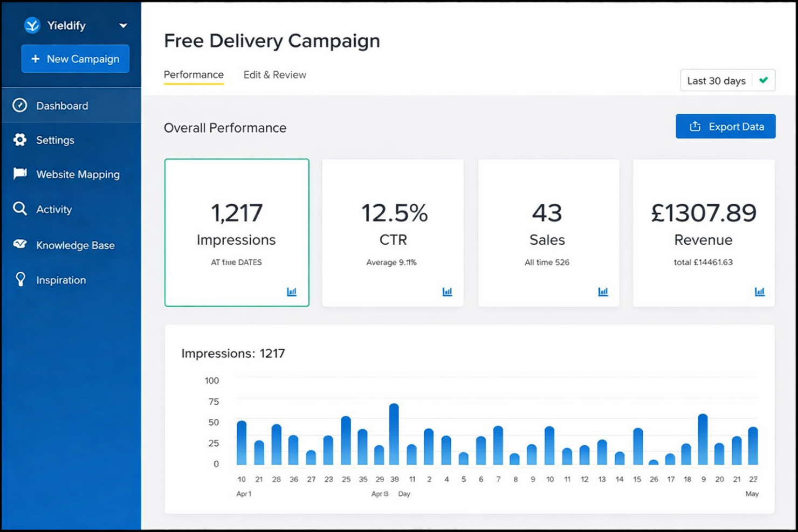Open the Dashboard from the sidebar
Viewport: 798px width, 532px height.
[61, 106]
